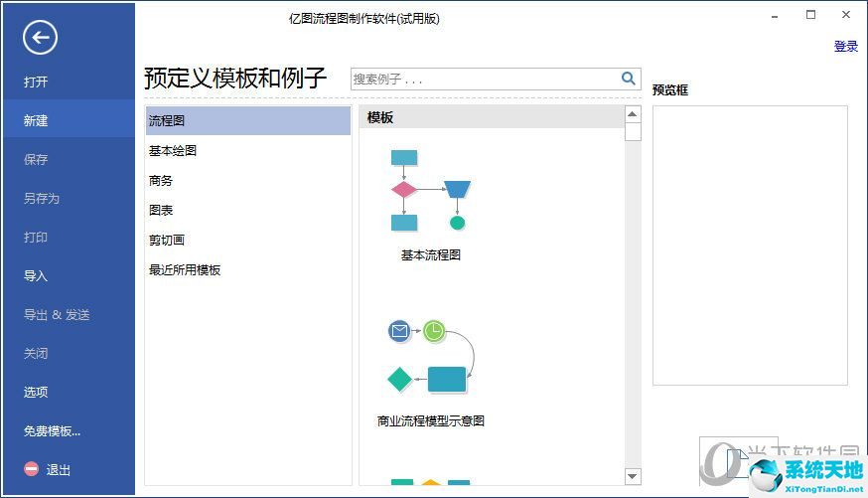Open 最近所用模板 recent templates list
868x498 pixels.
click(185, 270)
